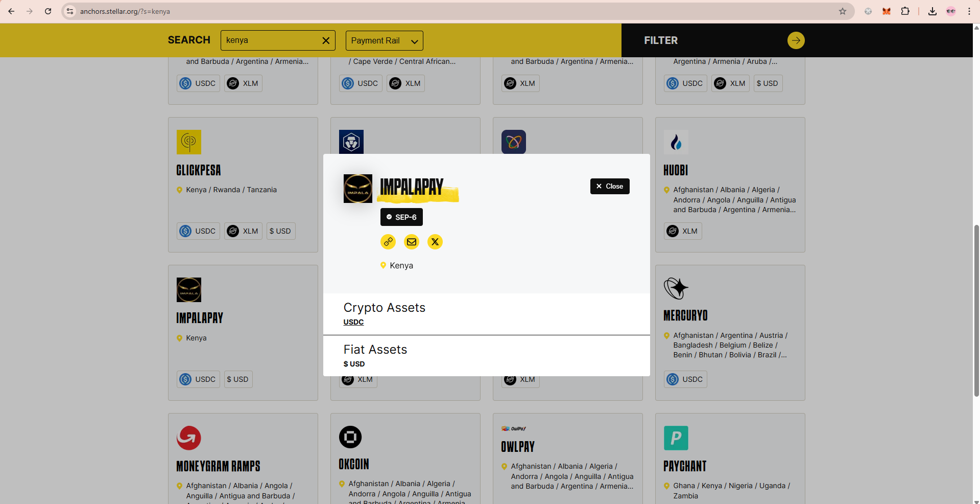This screenshot has width=980, height=504.
Task: Click the IMPALAPAY title in the popup
Action: [412, 187]
